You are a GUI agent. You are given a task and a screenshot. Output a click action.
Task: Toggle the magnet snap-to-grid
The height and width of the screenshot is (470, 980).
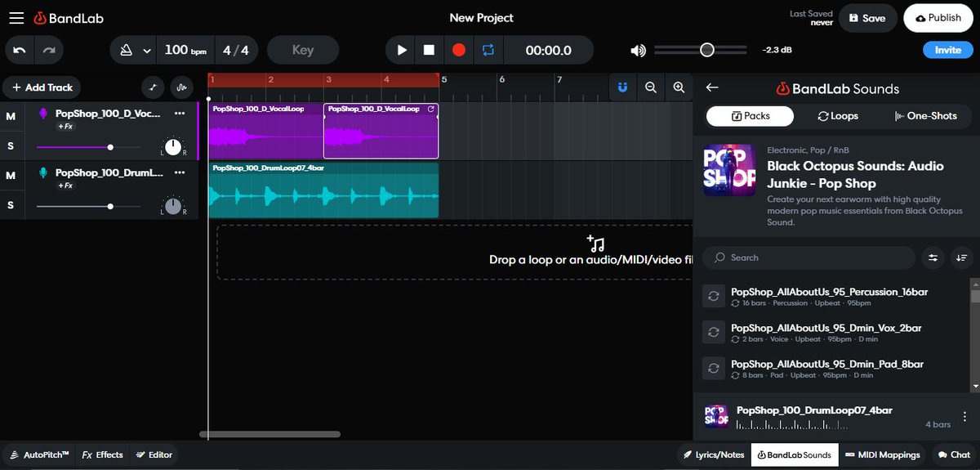[x=622, y=87]
